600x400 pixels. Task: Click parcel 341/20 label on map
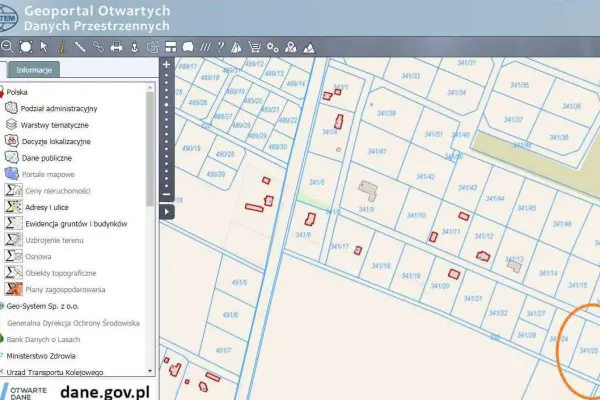440,286
